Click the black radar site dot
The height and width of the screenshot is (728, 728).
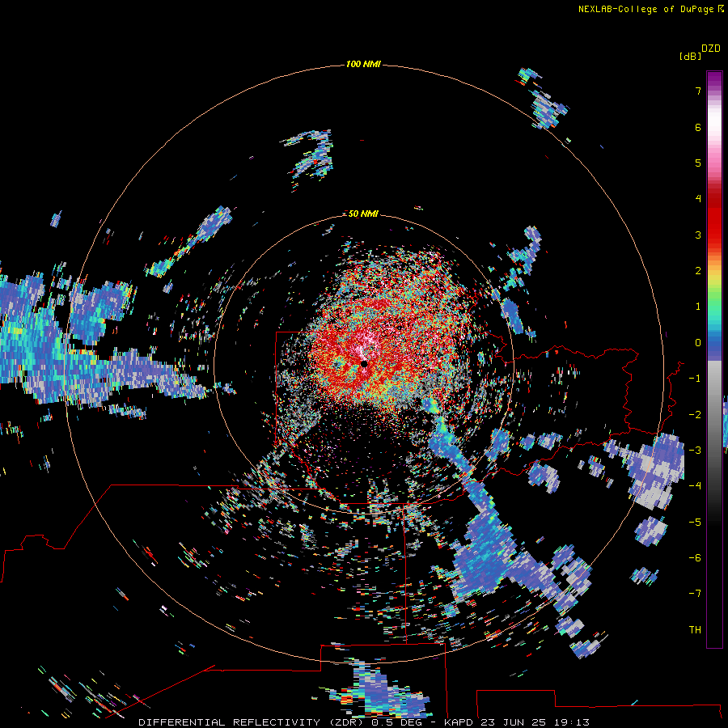point(364,364)
